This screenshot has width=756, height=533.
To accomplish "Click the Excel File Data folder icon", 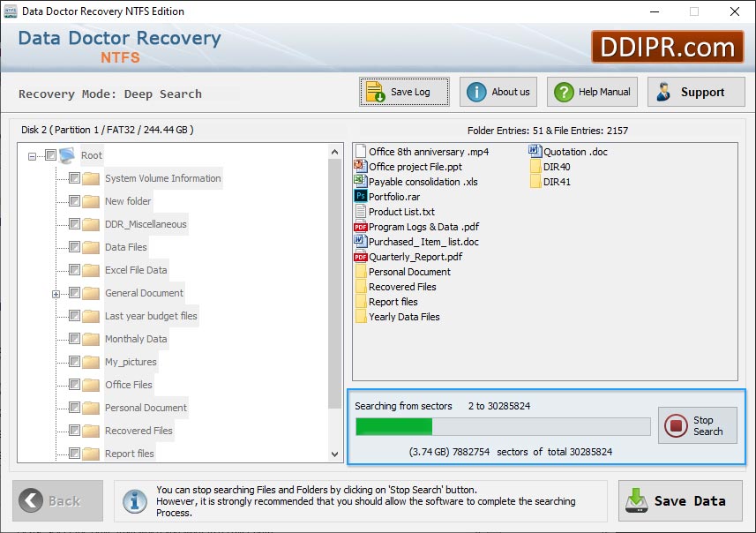I will pos(91,271).
